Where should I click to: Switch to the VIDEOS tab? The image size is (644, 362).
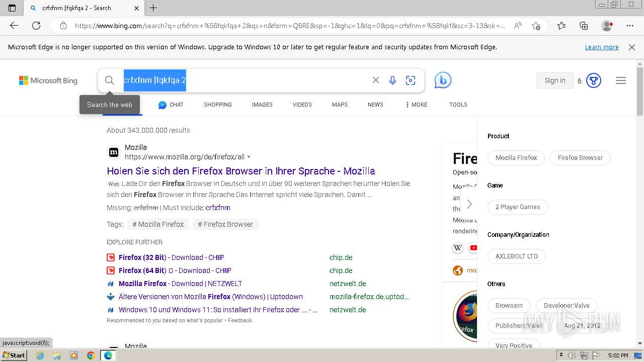302,105
